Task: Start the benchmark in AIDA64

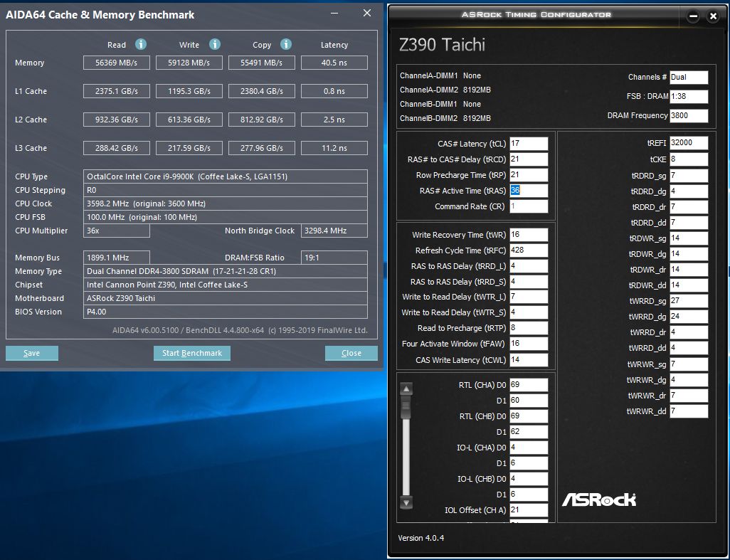Action: [x=192, y=353]
